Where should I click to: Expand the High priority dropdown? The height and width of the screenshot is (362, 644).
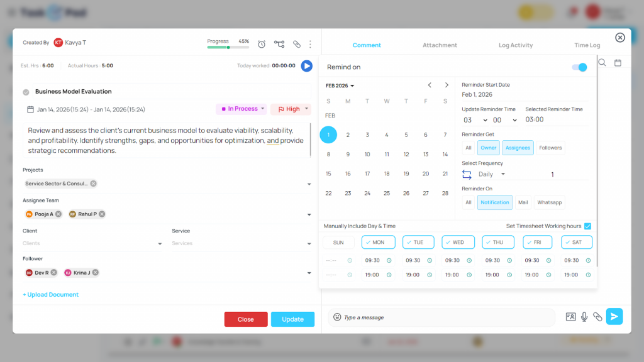coord(291,109)
